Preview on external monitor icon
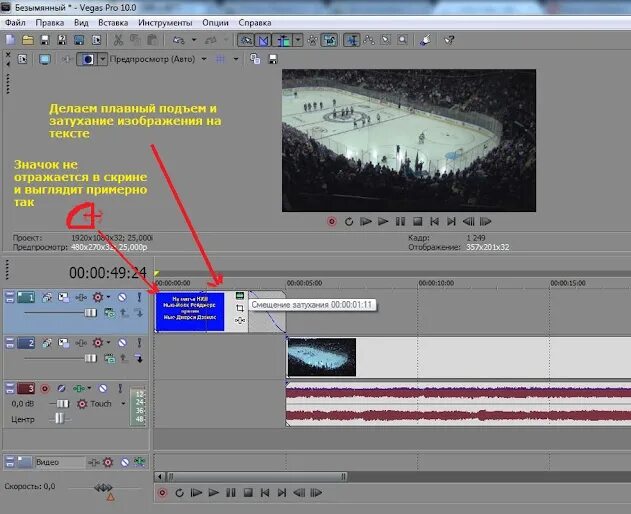 click(45, 59)
